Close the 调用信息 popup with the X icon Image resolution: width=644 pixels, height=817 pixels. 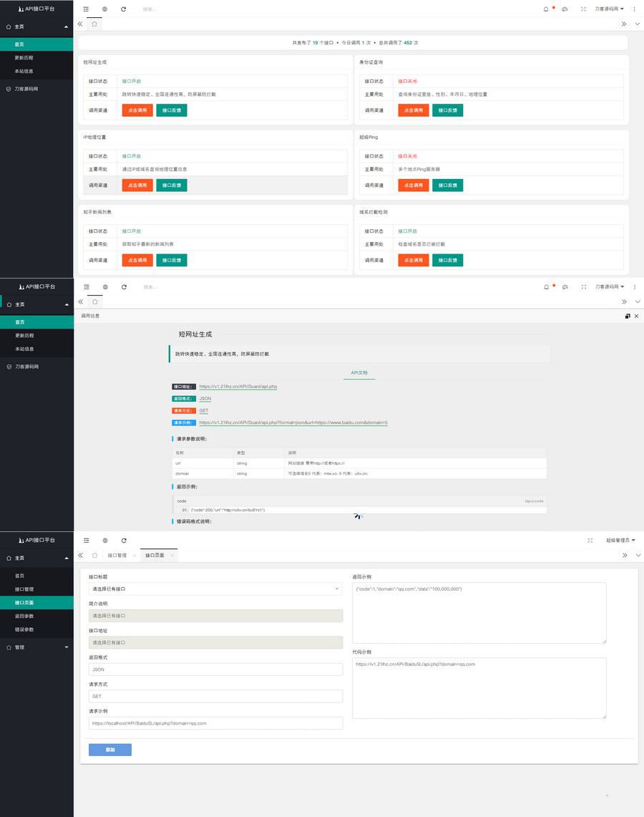pos(636,316)
